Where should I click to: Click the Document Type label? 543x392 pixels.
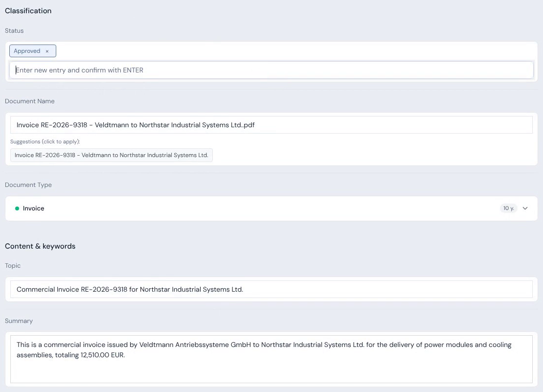28,185
